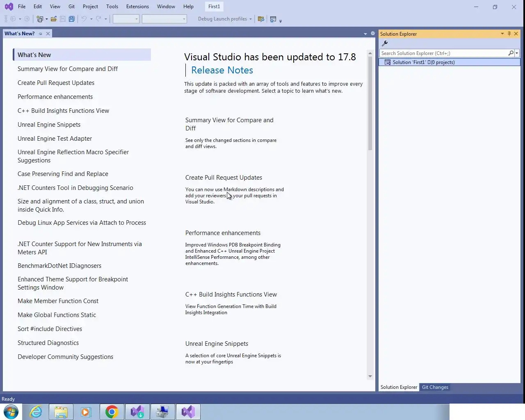The height and width of the screenshot is (420, 525).
Task: Select Sort #include Directives topic
Action: [x=50, y=329]
